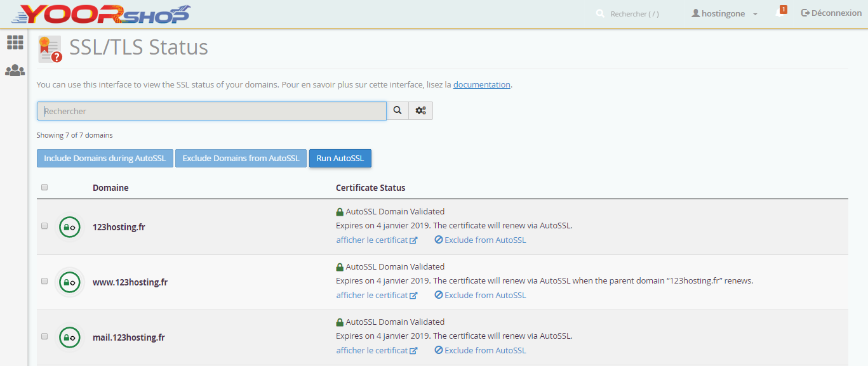Check the select-all domains checkbox
Screen dimensions: 868x366
44,186
